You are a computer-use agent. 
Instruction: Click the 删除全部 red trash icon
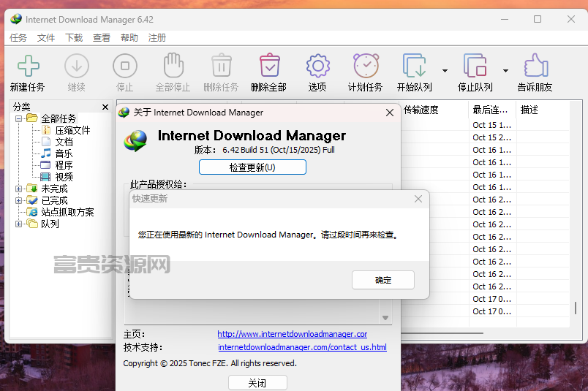[x=270, y=65]
